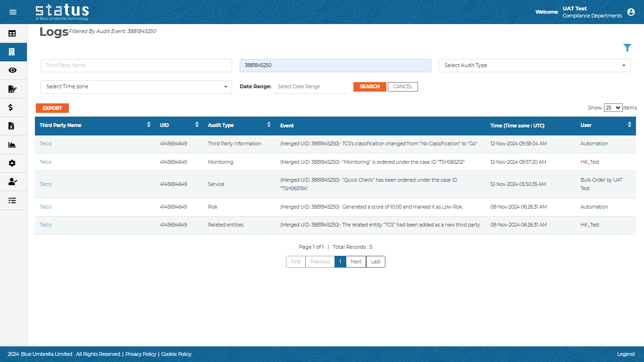The image size is (644, 362).
Task: Sort table by Third Party Name column
Action: [x=149, y=125]
